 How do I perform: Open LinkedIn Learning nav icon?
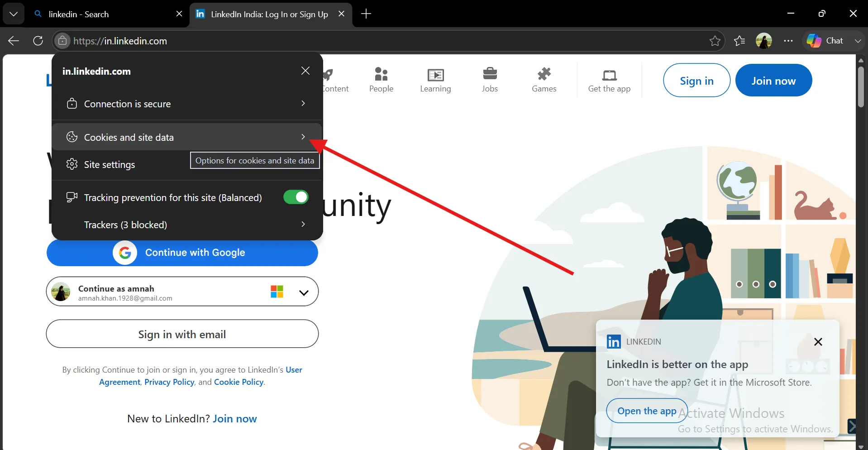pos(436,74)
